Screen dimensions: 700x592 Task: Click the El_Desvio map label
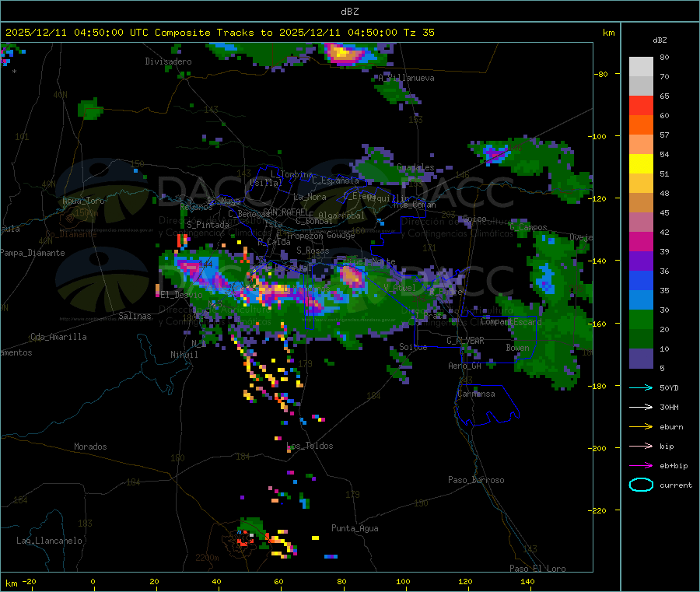pyautogui.click(x=181, y=295)
